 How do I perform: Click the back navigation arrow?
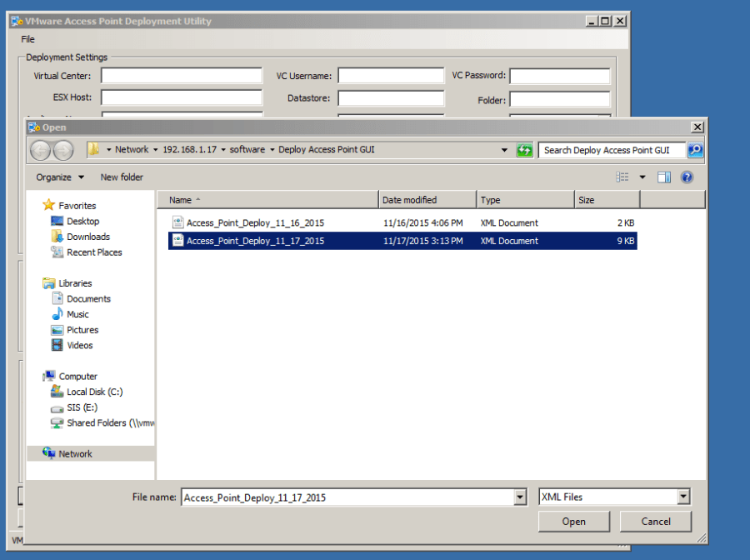[x=41, y=150]
